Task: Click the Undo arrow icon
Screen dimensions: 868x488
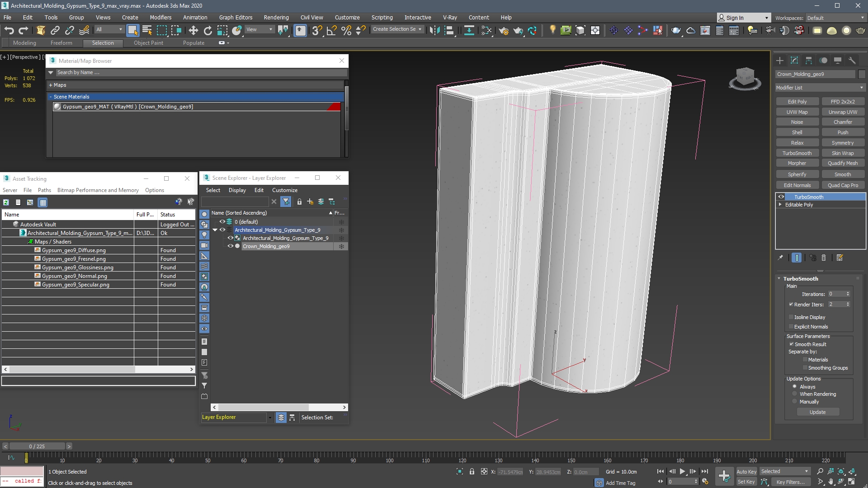Action: point(9,30)
